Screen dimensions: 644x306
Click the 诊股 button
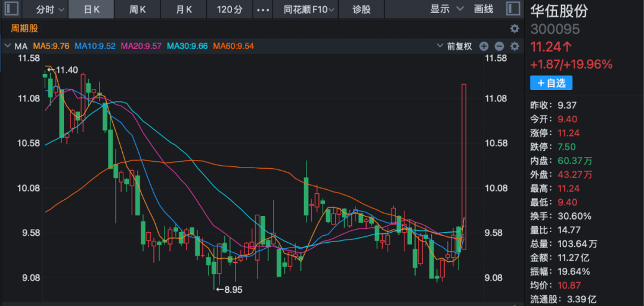361,10
